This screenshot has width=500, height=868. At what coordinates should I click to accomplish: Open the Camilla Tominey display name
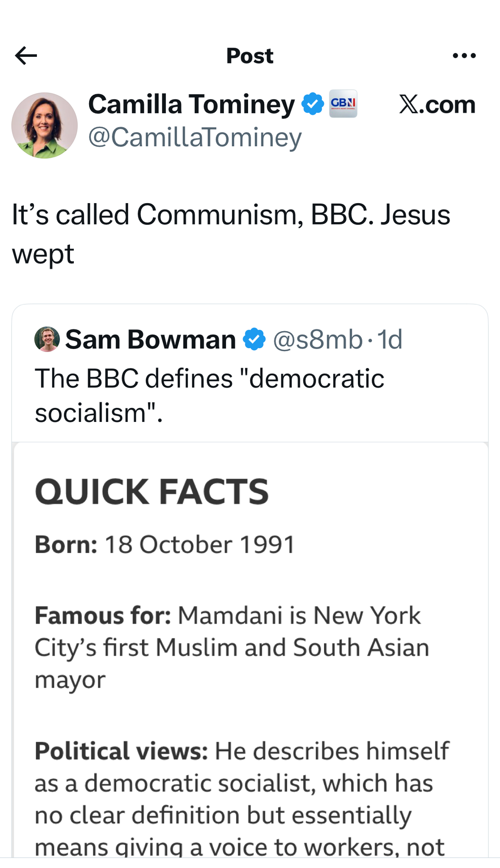click(x=191, y=104)
